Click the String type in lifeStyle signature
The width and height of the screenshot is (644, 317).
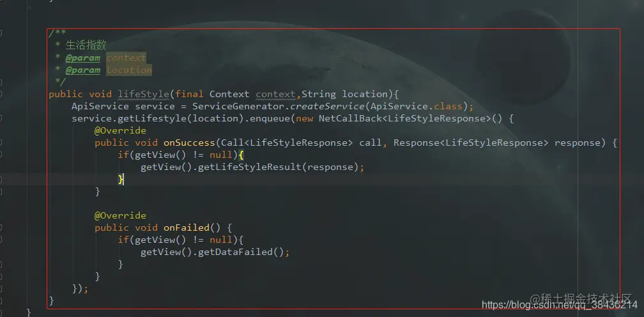319,94
